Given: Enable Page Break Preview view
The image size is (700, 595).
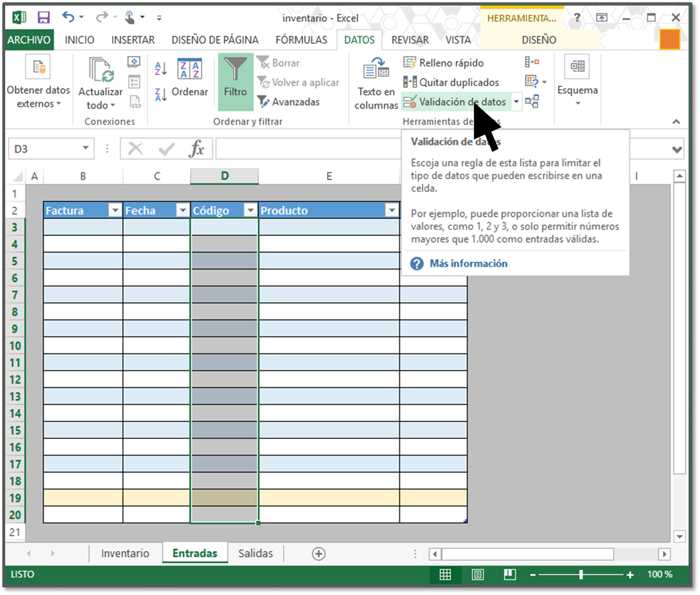Looking at the screenshot, I should pyautogui.click(x=509, y=574).
